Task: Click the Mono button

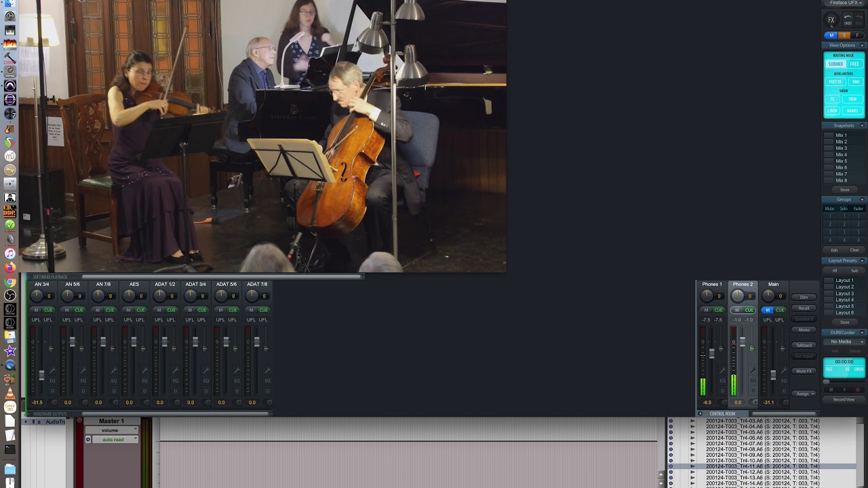Action: point(804,329)
